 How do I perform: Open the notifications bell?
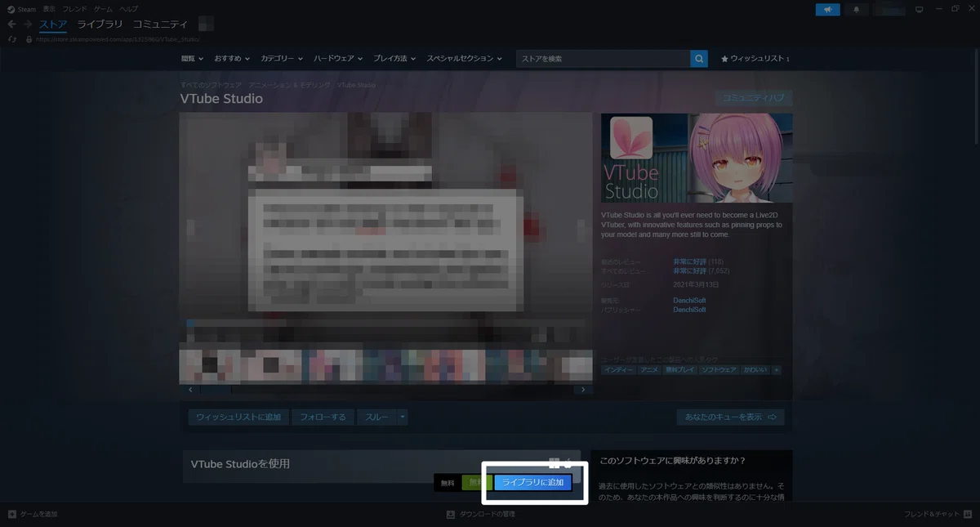(857, 9)
